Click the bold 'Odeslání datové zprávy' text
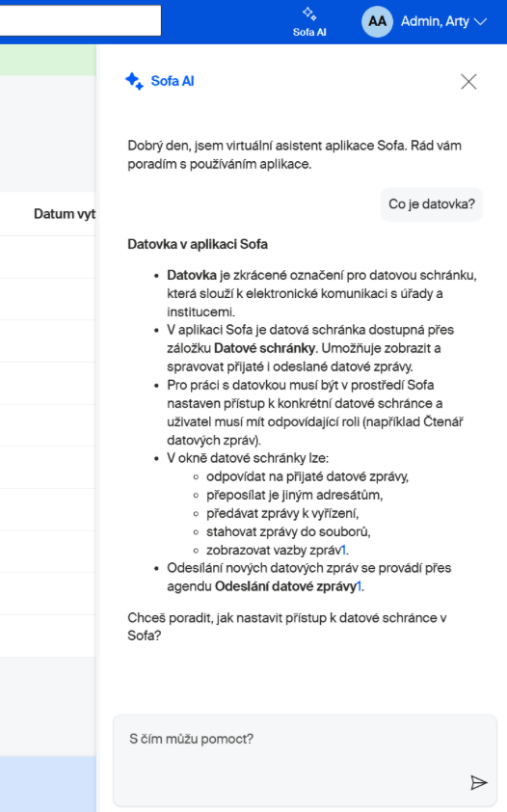This screenshot has height=812, width=507. pos(285,586)
